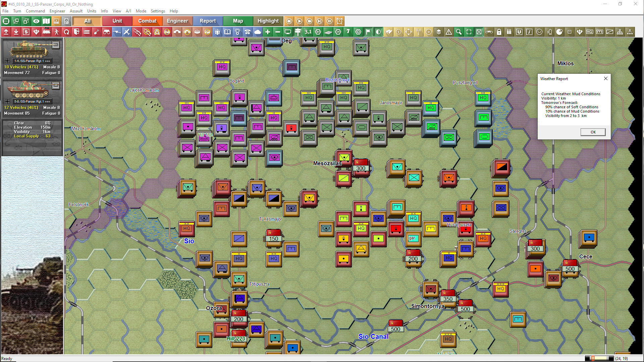
Task: Open the Weather report cloud icon
Action: click(257, 32)
